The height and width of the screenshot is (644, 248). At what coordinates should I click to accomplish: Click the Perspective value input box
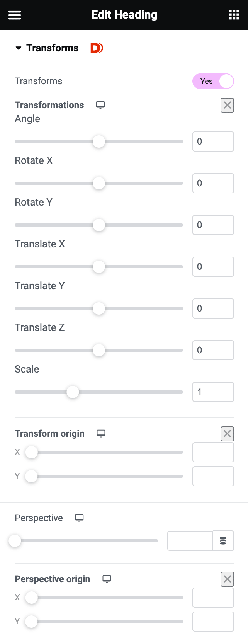[190, 541]
